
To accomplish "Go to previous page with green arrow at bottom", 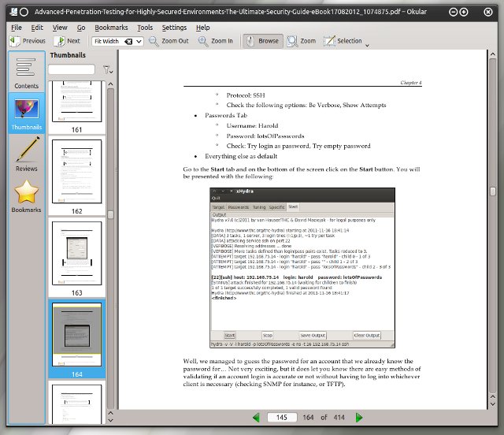I will pyautogui.click(x=256, y=417).
